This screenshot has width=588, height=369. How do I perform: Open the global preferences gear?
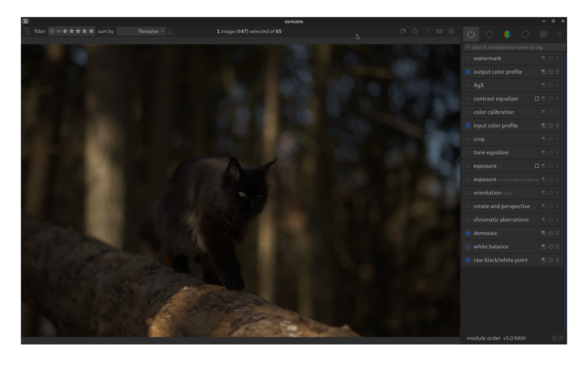451,31
